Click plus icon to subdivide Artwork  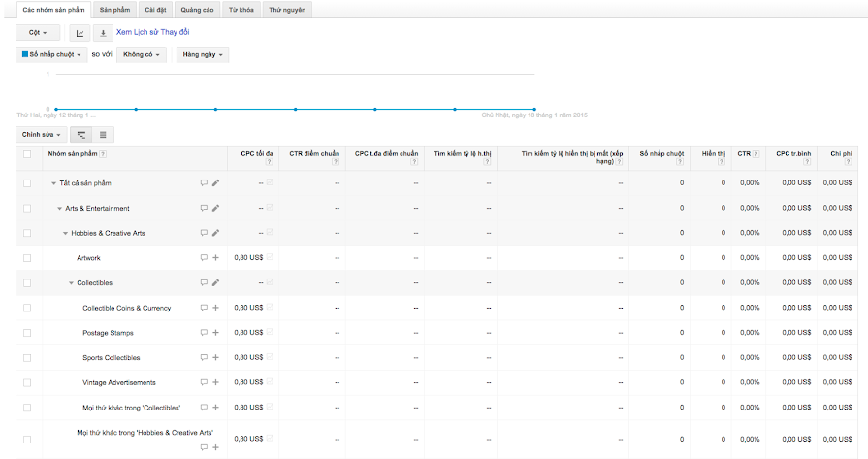click(215, 258)
